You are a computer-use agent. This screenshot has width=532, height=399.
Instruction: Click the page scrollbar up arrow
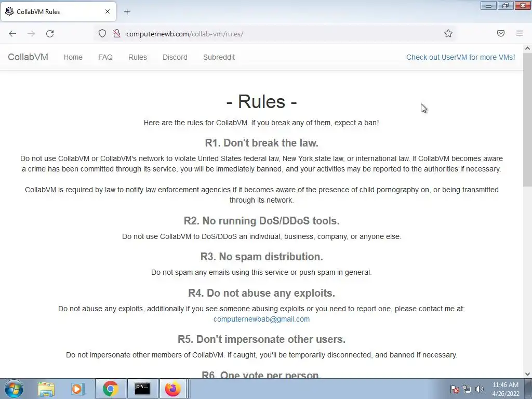click(527, 48)
